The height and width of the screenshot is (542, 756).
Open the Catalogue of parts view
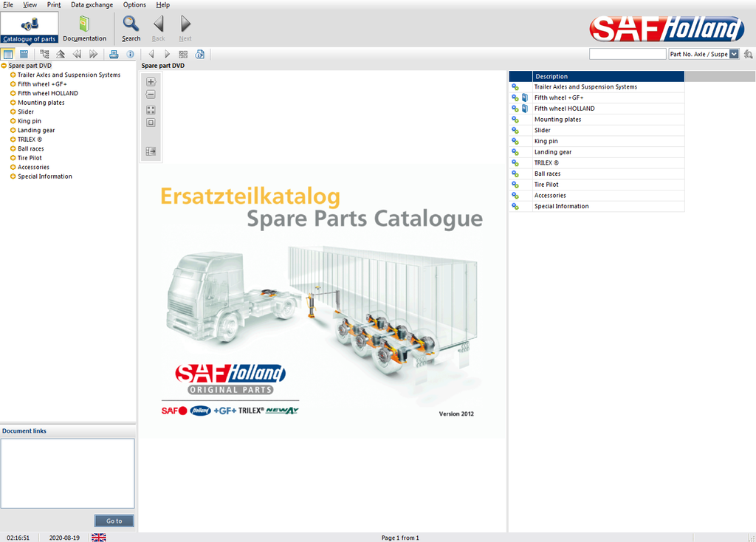coord(30,28)
